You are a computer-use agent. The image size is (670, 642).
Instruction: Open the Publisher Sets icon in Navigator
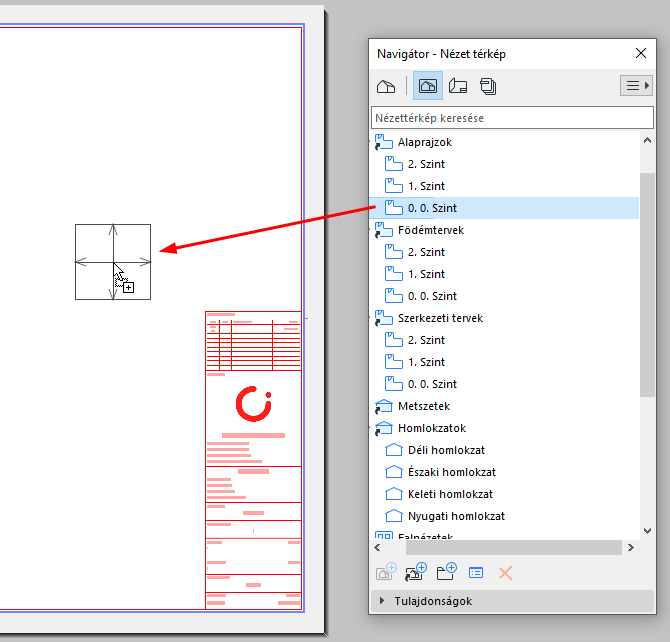click(x=488, y=86)
